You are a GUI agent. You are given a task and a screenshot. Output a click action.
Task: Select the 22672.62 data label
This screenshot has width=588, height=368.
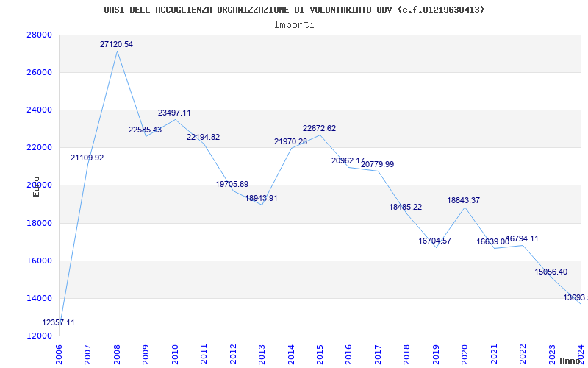[x=320, y=128]
